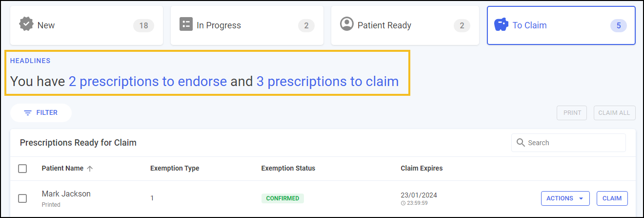Open the Actions dropdown for Mark Jackson
Screen dimensions: 644x218
(565, 198)
